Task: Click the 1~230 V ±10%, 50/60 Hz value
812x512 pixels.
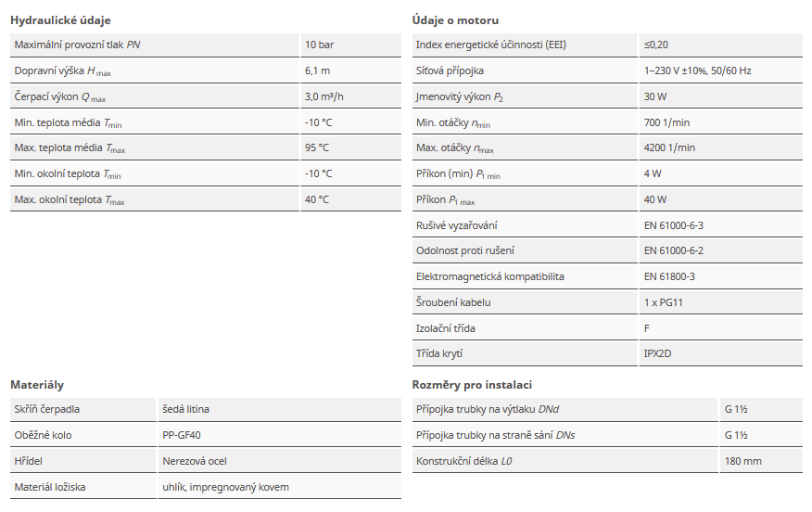Action: pyautogui.click(x=698, y=70)
